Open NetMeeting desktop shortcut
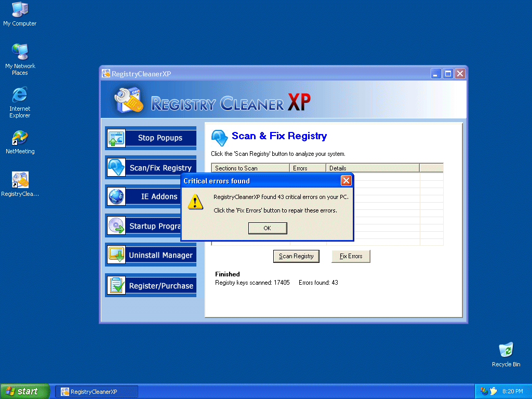 point(20,138)
